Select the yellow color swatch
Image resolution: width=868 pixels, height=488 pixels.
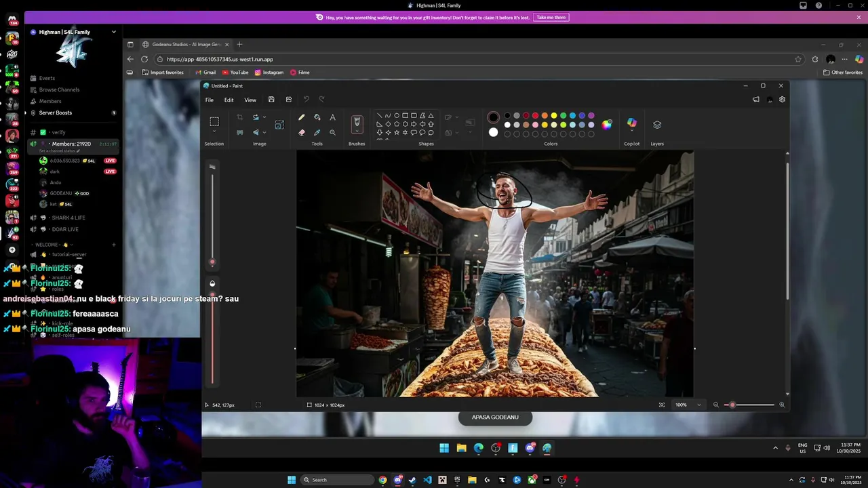click(554, 116)
